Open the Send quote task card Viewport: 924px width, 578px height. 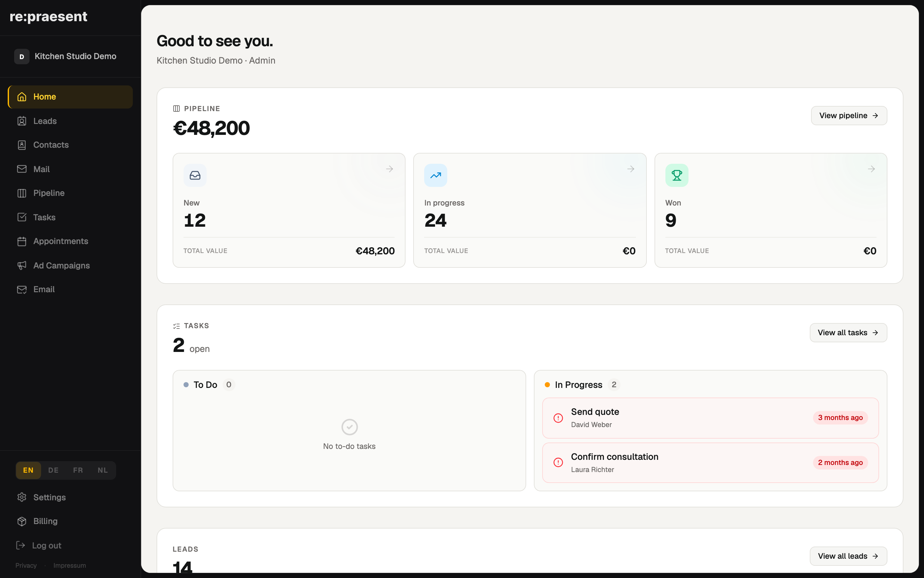pyautogui.click(x=710, y=418)
